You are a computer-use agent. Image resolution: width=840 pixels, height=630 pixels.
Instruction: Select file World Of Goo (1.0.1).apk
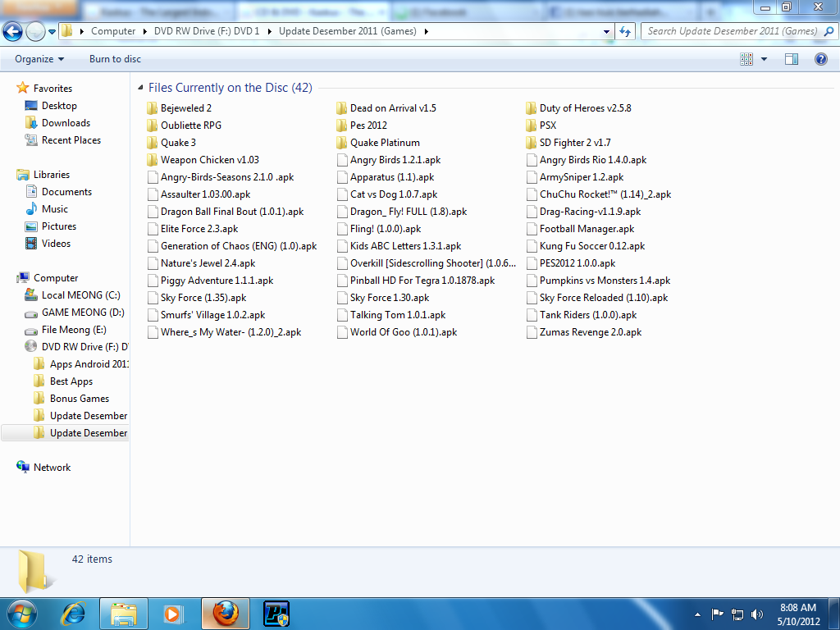[404, 332]
